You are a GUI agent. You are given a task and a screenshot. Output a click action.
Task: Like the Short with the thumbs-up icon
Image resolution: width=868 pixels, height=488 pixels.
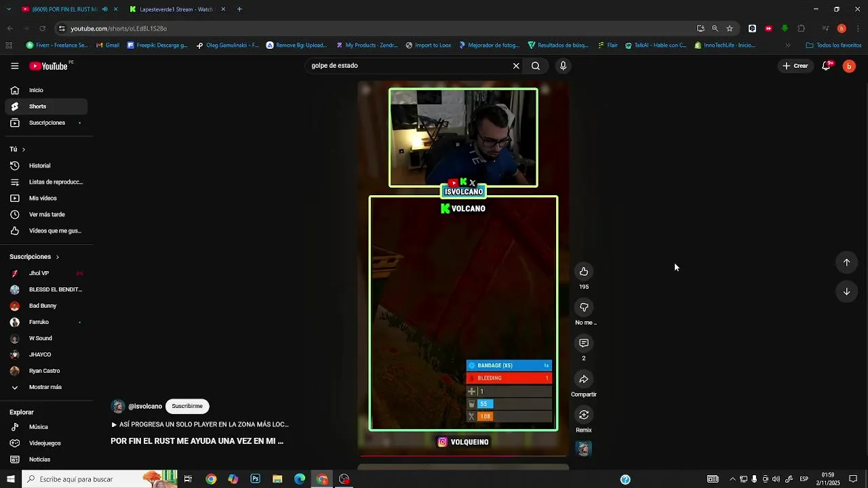[584, 271]
